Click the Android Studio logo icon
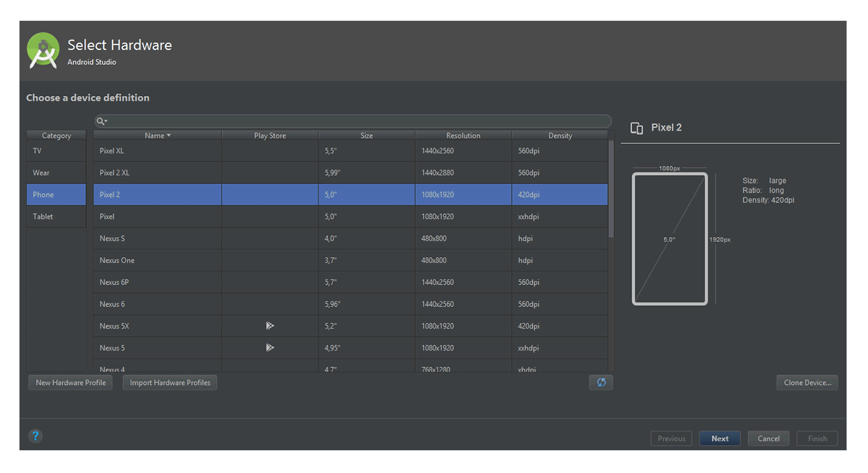 (x=43, y=51)
